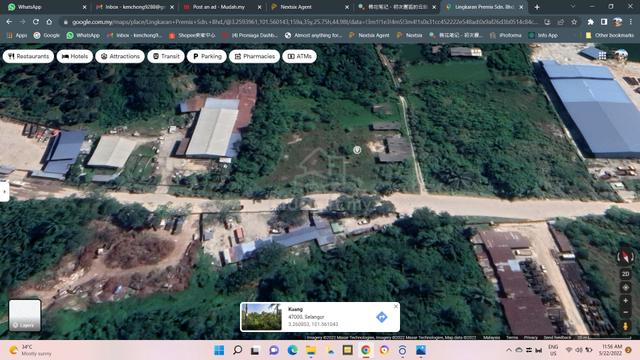Open Google bookmark
The image size is (640, 360).
click(x=47, y=36)
